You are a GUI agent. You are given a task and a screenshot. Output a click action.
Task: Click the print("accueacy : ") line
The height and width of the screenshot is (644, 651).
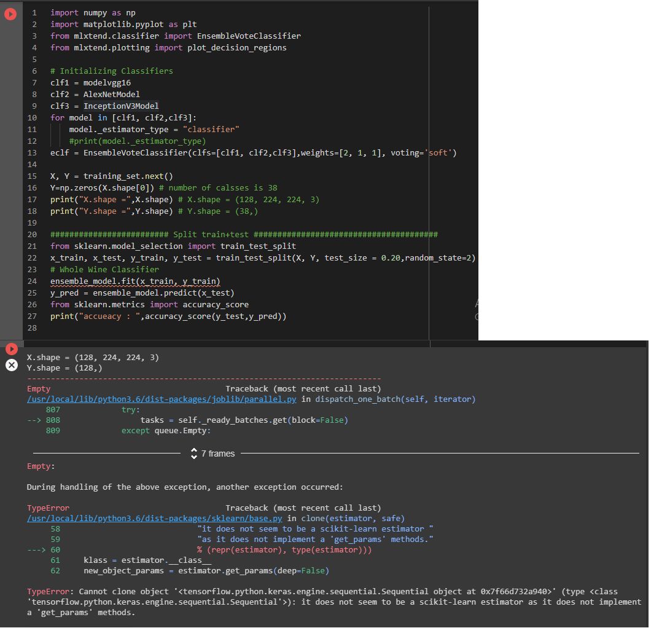point(168,316)
